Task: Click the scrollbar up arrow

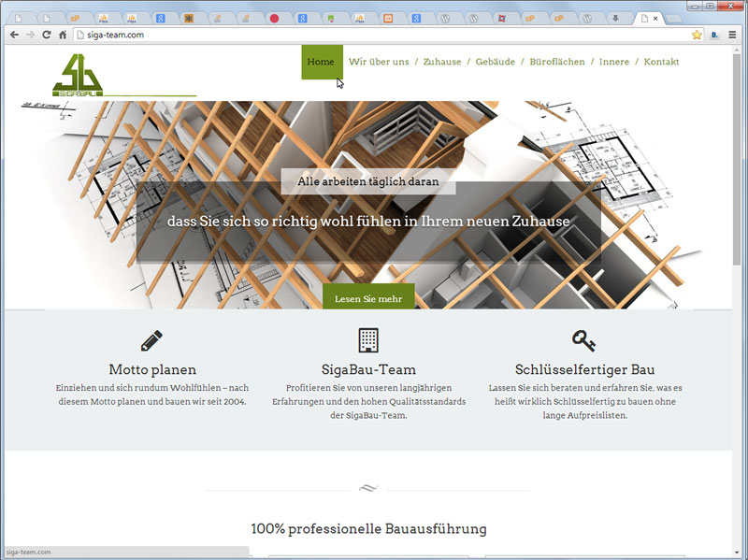Action: [737, 50]
